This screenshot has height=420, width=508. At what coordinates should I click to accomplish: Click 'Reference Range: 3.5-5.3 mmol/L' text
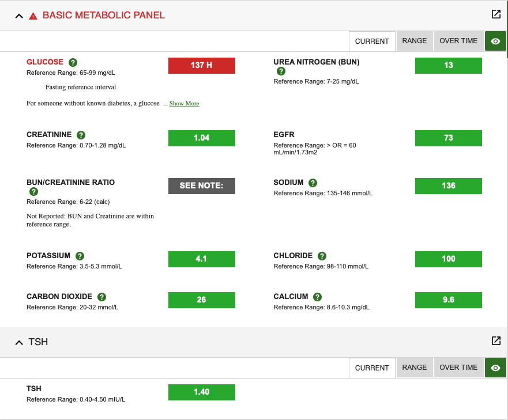(74, 267)
